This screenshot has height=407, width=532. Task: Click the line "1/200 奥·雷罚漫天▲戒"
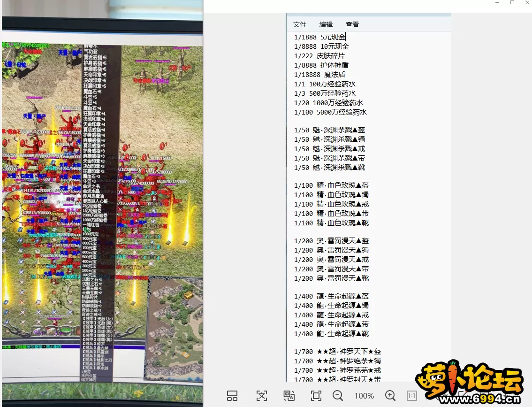pos(332,260)
